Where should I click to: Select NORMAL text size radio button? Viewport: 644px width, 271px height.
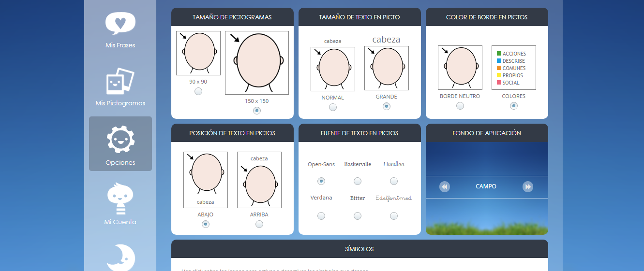pos(333,107)
